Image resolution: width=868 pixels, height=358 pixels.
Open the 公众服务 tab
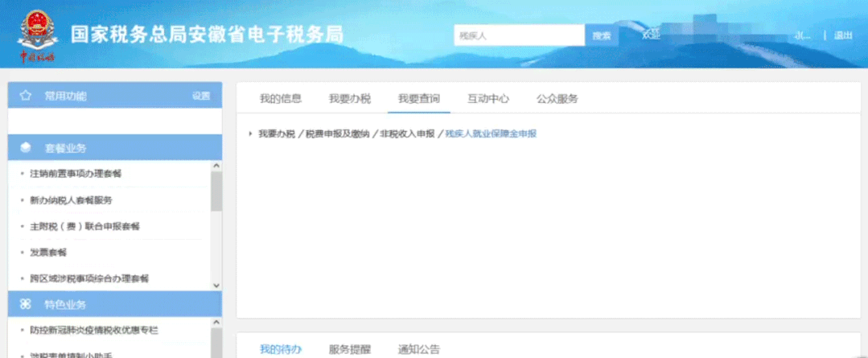tap(557, 99)
